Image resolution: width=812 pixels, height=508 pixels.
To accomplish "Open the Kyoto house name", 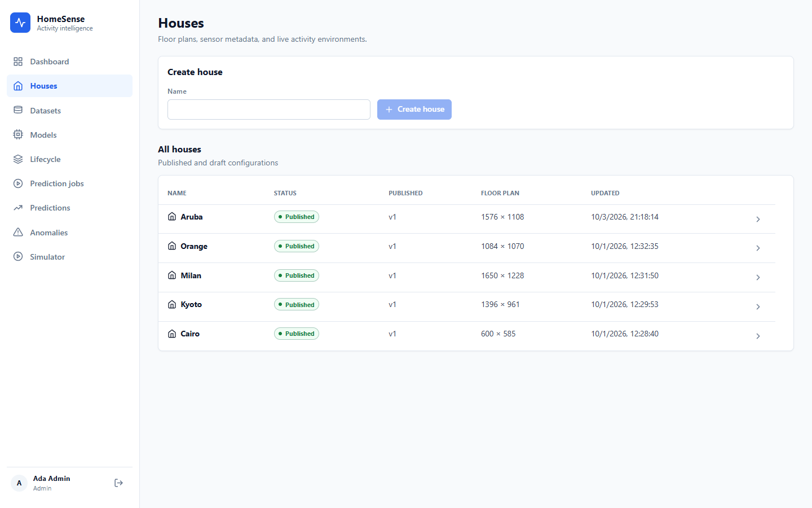I will click(191, 304).
